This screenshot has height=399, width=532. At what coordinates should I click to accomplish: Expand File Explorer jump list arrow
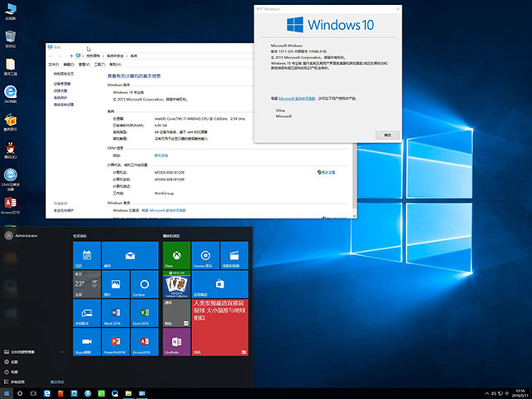tap(63, 352)
